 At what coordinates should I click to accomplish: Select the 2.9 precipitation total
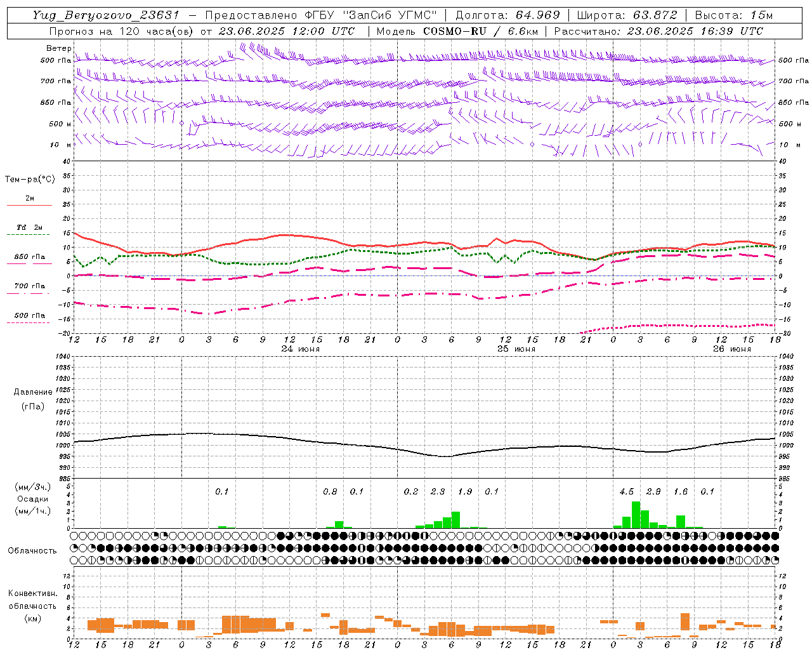pos(653,492)
